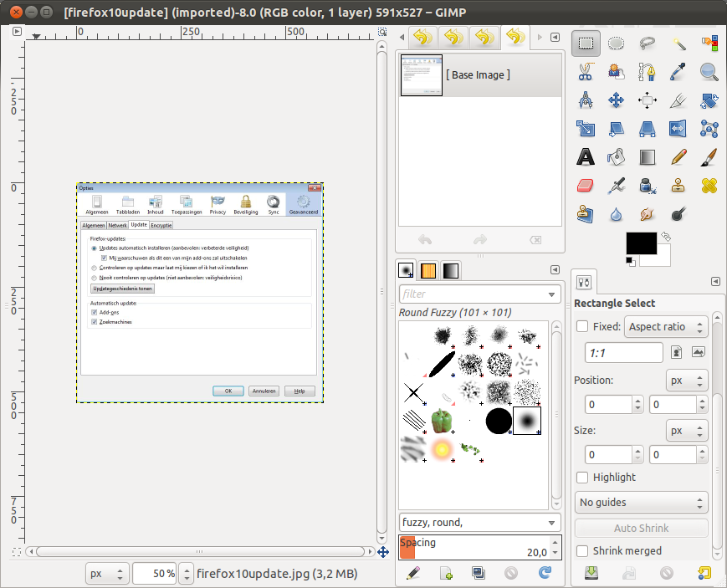Switch to the Gradients tab
The height and width of the screenshot is (588, 727).
[450, 271]
